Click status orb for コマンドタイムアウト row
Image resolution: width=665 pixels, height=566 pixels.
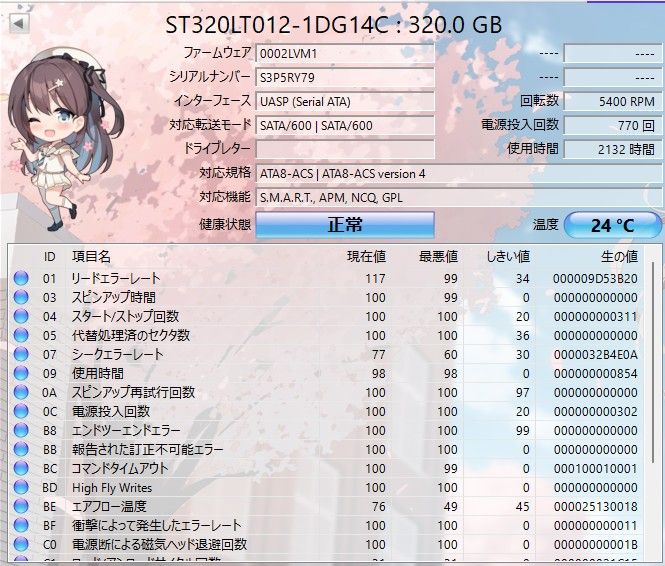tap(21, 468)
